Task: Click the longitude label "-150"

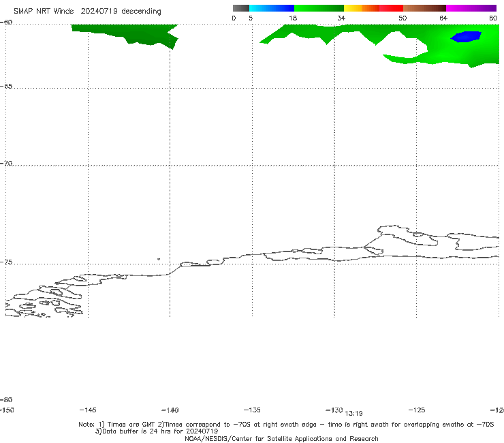Action: pos(7,410)
